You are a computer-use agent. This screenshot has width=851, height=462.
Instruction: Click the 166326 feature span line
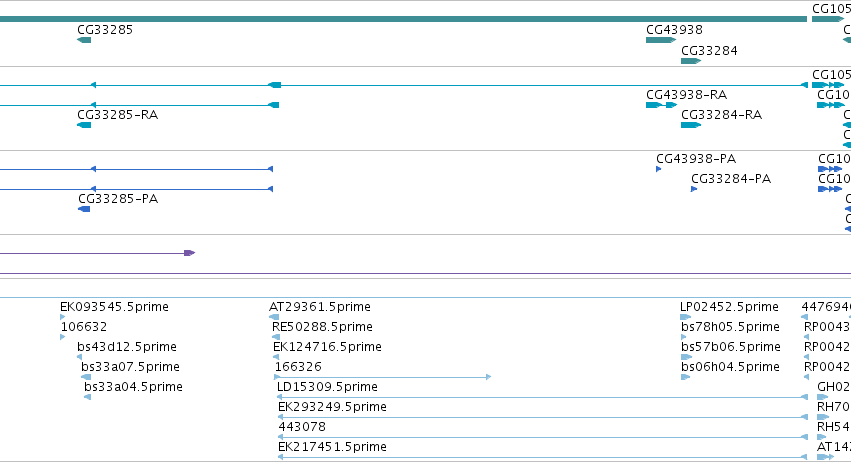point(383,377)
